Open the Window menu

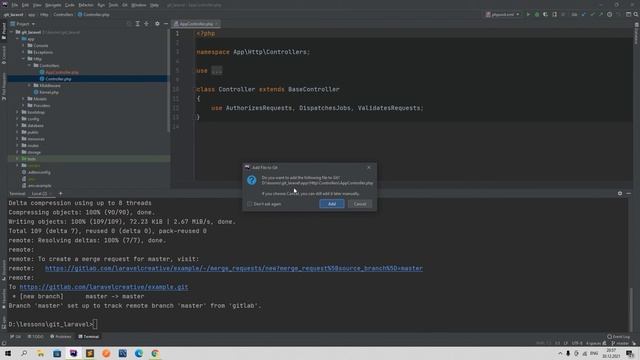pos(139,5)
